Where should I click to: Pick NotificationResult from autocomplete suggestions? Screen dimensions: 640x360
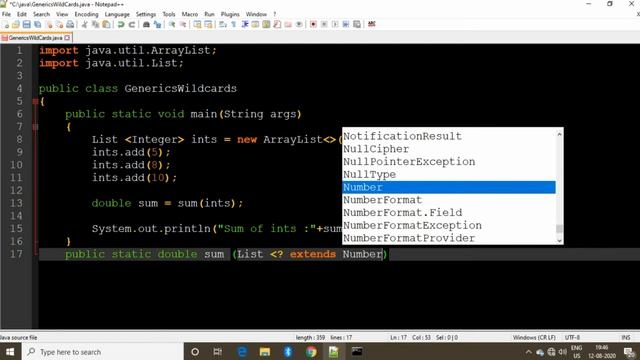(x=449, y=136)
